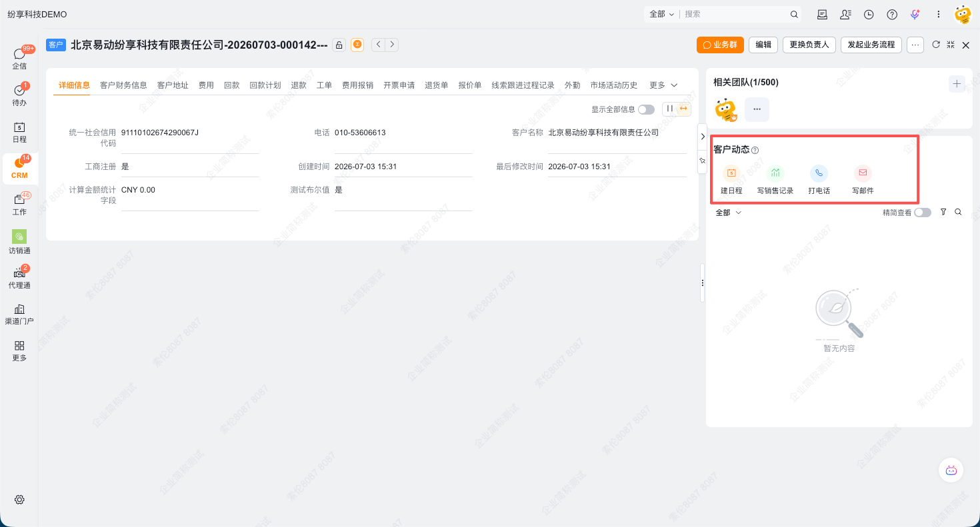
Task: Open 待办 to-do list in sidebar
Action: [x=19, y=95]
